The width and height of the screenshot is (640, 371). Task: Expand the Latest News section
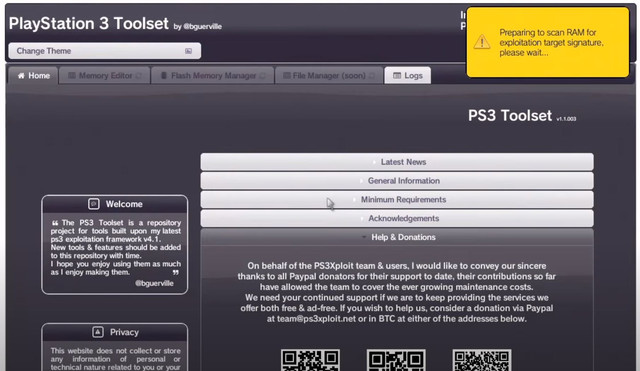(x=397, y=162)
